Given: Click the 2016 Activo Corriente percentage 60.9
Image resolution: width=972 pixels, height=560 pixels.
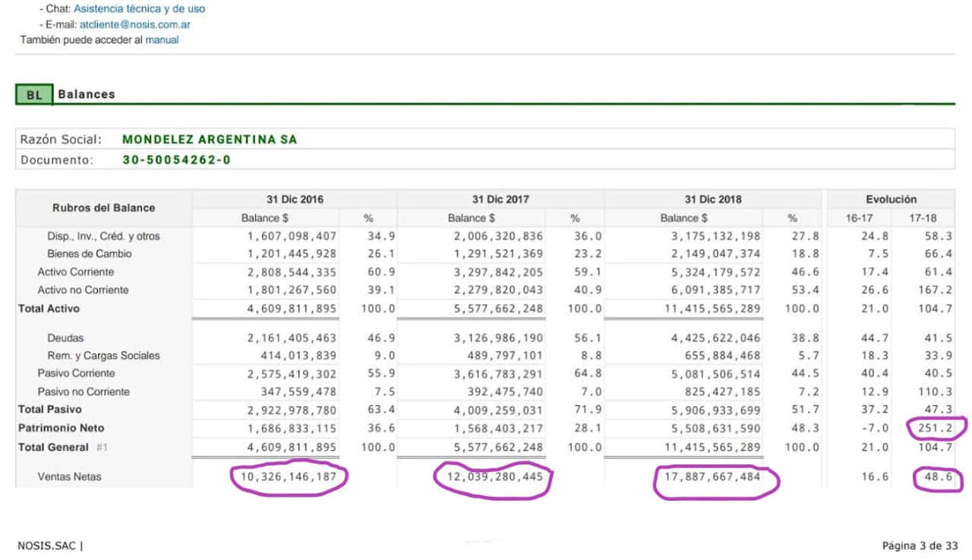Looking at the screenshot, I should coord(381,272).
